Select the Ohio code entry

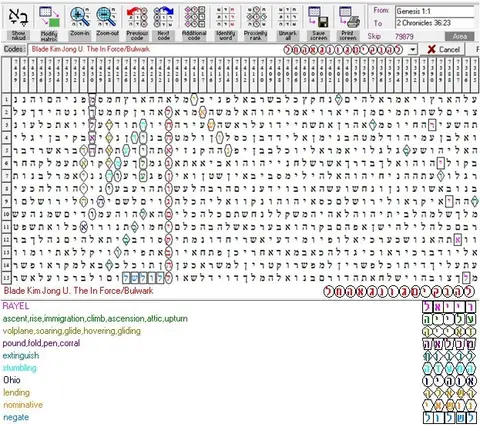[x=12, y=380]
